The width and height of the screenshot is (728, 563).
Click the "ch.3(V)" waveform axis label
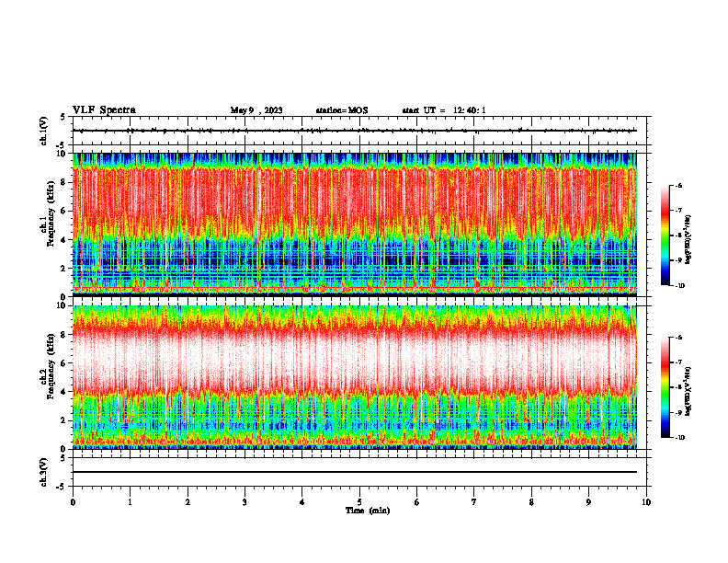click(44, 472)
